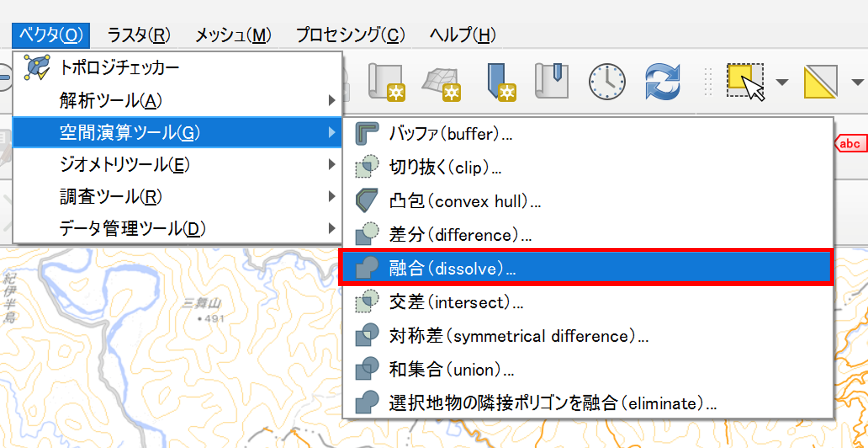
Task: Open dropdown arrow next to deselect tool
Action: [x=857, y=82]
